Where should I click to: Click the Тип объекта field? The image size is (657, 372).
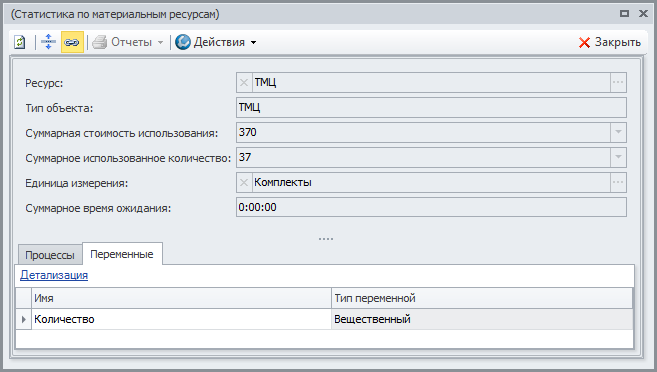tap(431, 108)
